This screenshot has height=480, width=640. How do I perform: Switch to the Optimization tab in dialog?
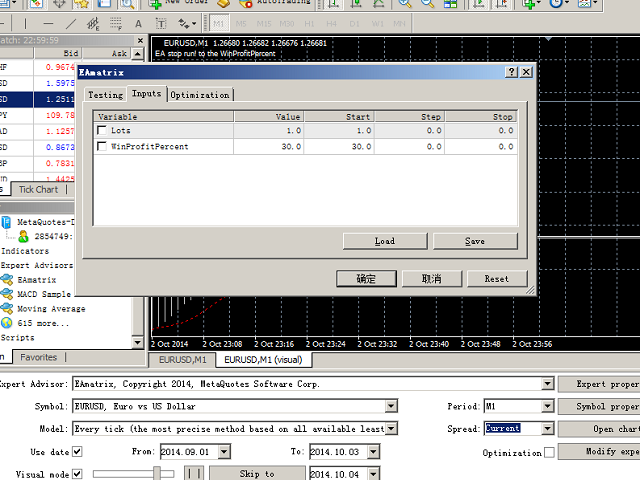click(200, 95)
